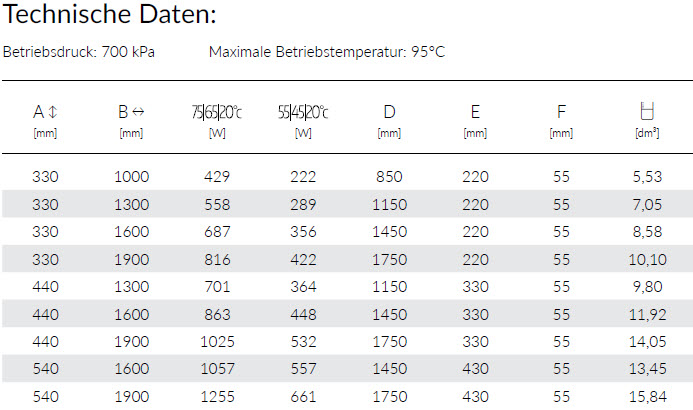Viewport: 693px width, 410px height.
Task: Select the 429 watt value in first row
Action: pos(217,177)
